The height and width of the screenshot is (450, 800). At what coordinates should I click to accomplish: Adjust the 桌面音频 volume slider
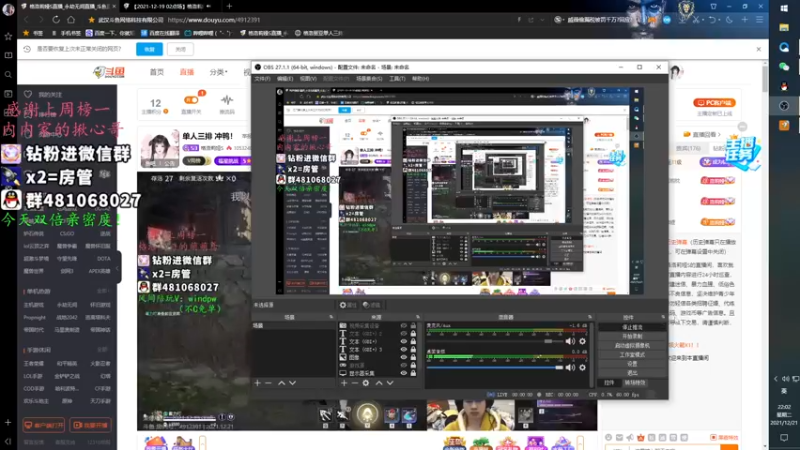(x=495, y=367)
